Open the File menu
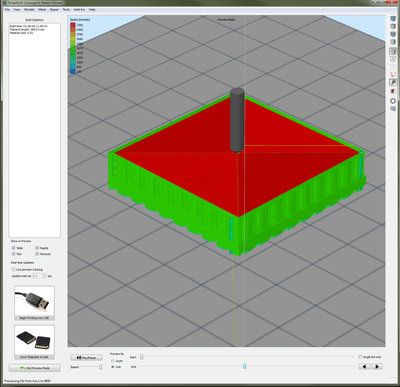 point(7,10)
